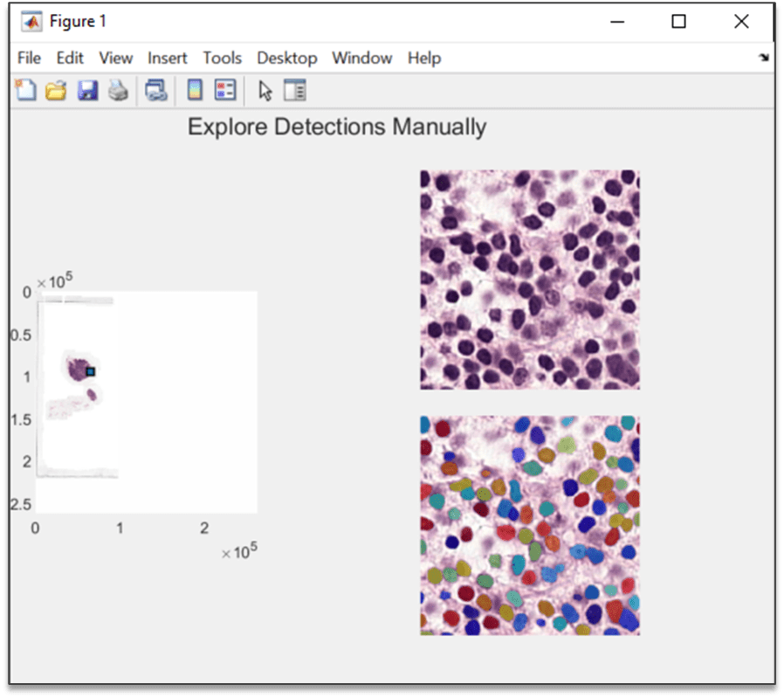Insert a legend using the legend icon
The width and height of the screenshot is (784, 698).
224,90
